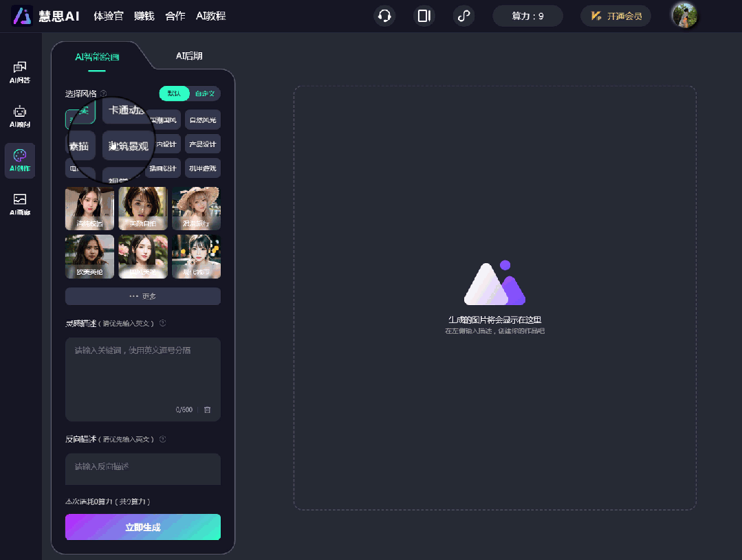Open the AI顾问 robot sidebar icon
This screenshot has width=742, height=560.
[20, 116]
